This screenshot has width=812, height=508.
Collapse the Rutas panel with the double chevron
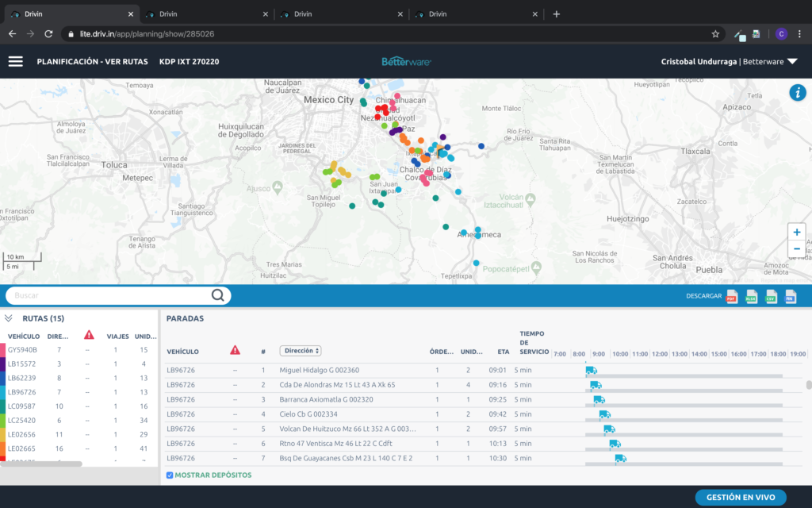pos(9,318)
